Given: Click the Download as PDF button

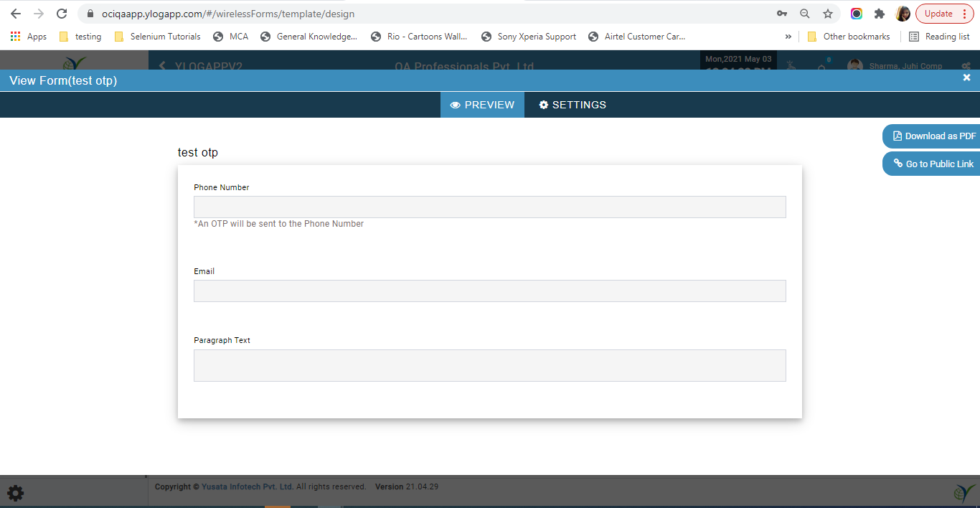Looking at the screenshot, I should pyautogui.click(x=932, y=136).
